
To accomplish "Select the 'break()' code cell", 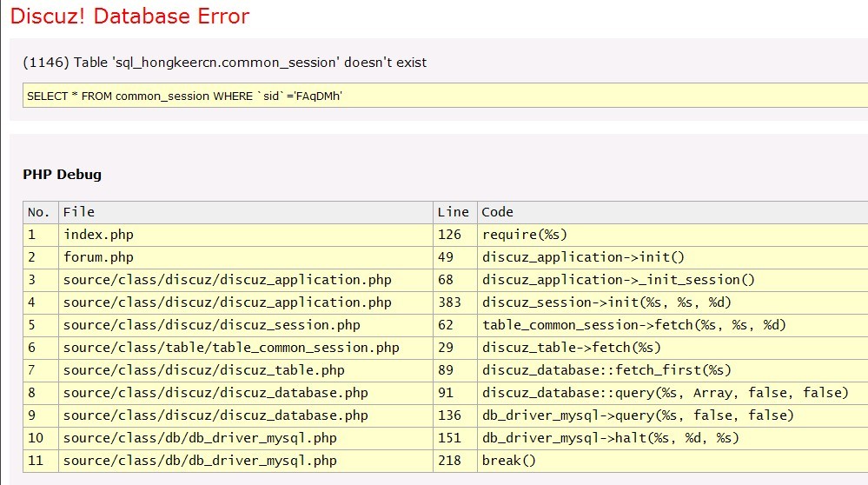I will tap(673, 461).
